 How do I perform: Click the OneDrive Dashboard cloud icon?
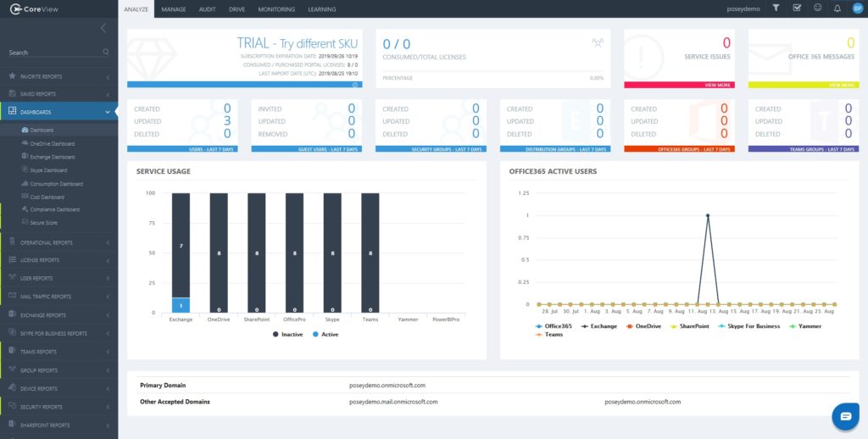pyautogui.click(x=25, y=143)
